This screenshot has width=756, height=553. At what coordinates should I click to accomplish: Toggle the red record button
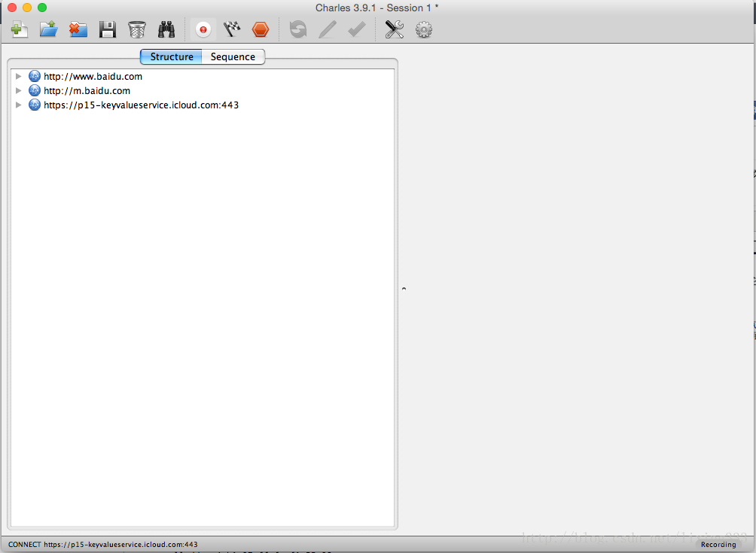(203, 30)
